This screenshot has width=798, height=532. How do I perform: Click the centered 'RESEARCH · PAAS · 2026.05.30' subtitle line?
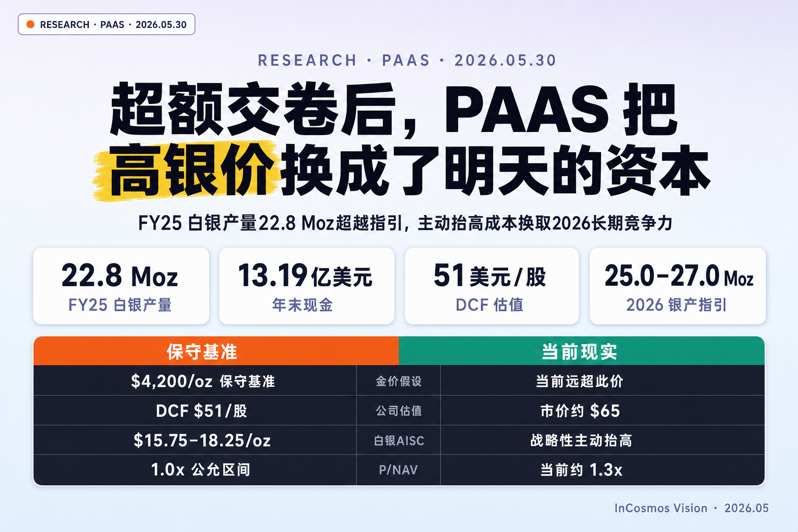click(407, 60)
